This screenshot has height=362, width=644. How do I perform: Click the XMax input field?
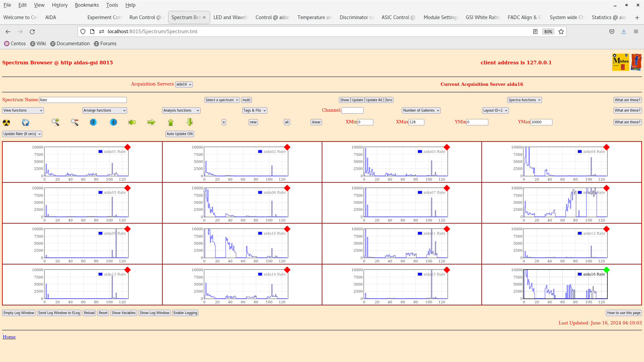(416, 122)
